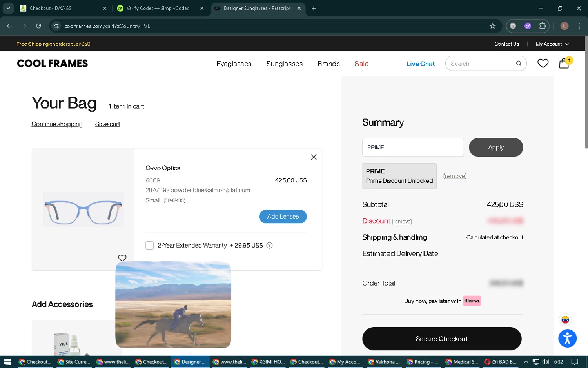Screen dimensions: 588x368
Task: Switch to the Checkout - DAWGS tab
Action: point(63,8)
